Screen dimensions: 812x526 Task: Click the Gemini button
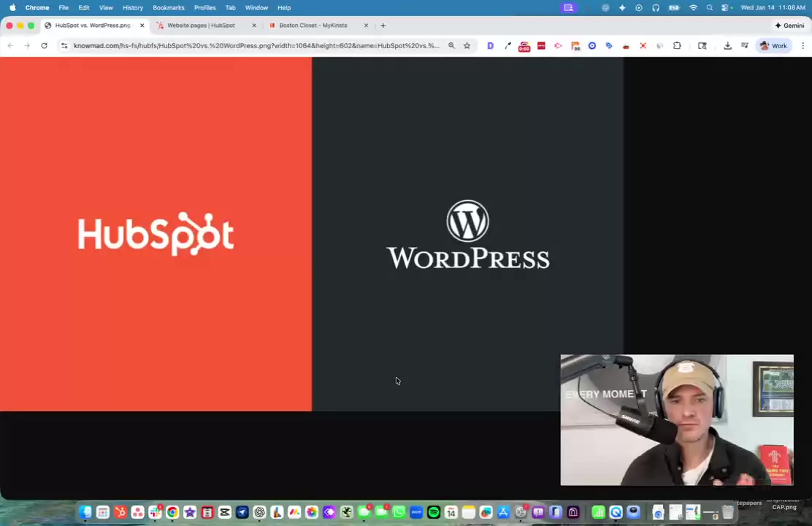coord(789,25)
